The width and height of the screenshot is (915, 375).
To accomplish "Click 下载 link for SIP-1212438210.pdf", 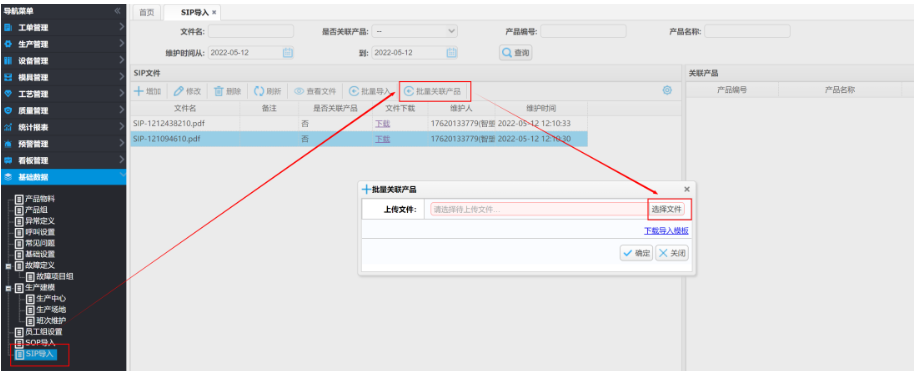I will [382, 124].
